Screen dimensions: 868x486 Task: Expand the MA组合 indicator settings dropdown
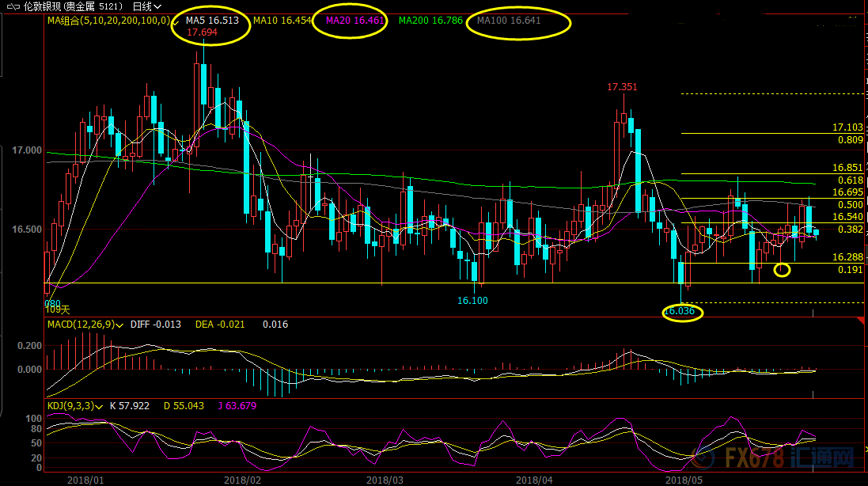coord(176,21)
